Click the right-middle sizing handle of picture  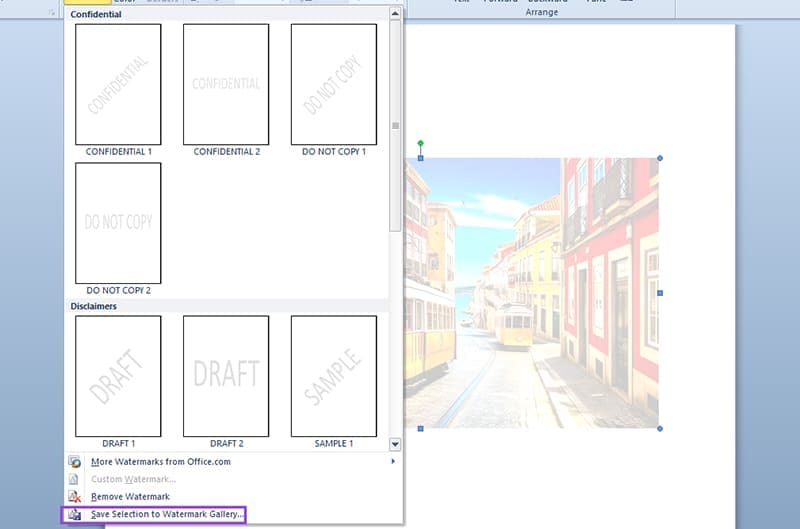[659, 293]
